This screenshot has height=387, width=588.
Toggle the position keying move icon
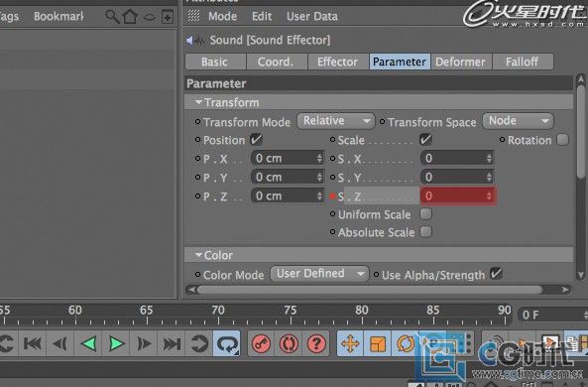tap(350, 343)
